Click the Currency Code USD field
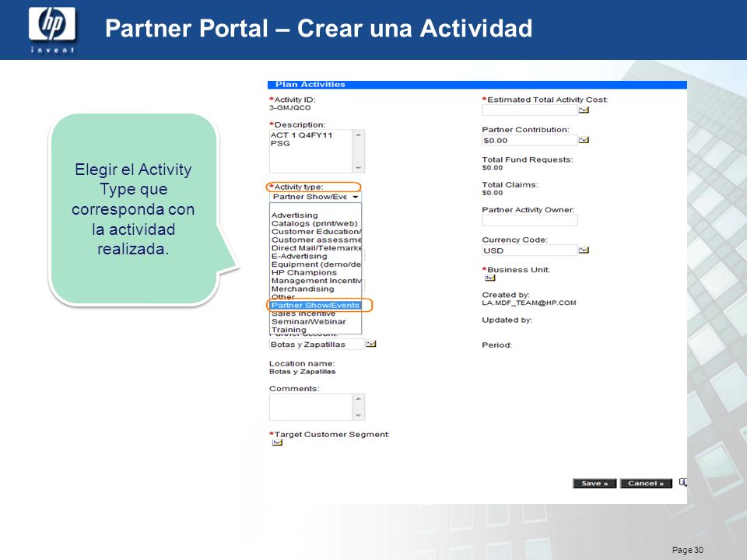The width and height of the screenshot is (747, 560). [x=529, y=250]
